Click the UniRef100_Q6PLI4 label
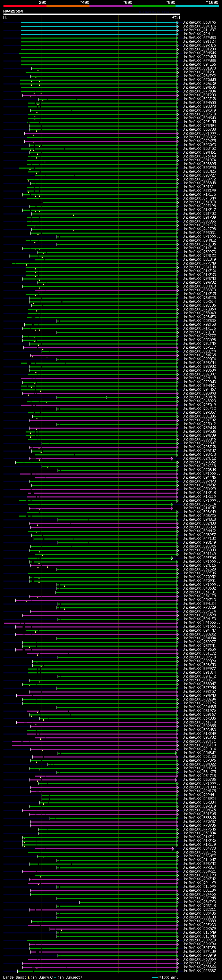222x980 pixels. pos(199,612)
